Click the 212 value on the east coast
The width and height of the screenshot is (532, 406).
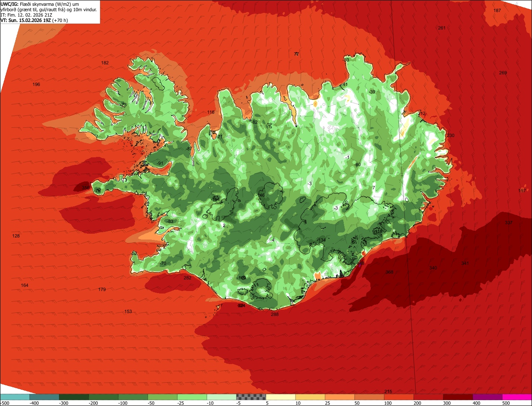422,113
